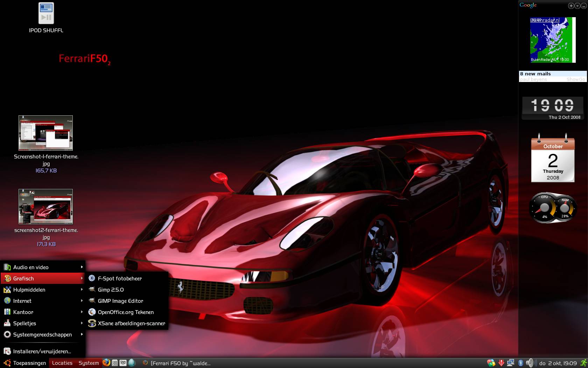Open the Systeemgereedschappen submenu
The height and width of the screenshot is (368, 588).
coord(43,334)
